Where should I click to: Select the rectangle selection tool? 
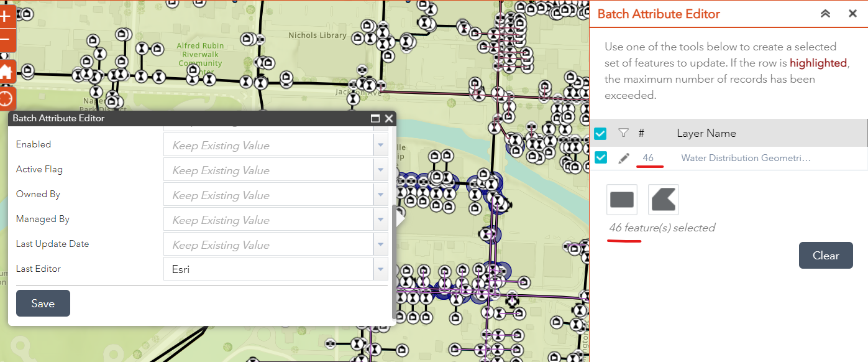click(x=621, y=199)
